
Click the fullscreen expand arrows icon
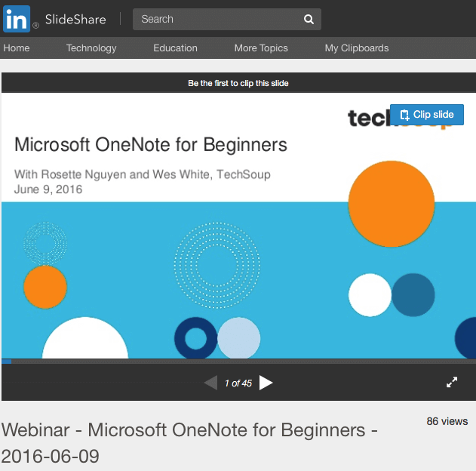[x=452, y=383]
